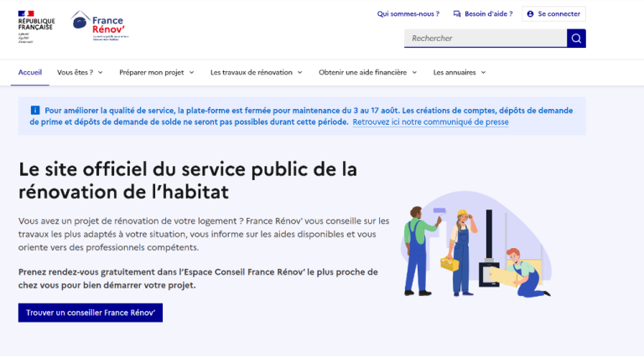This screenshot has width=644, height=357.
Task: Click the heading Le site officiel du service public
Action: pos(188,180)
